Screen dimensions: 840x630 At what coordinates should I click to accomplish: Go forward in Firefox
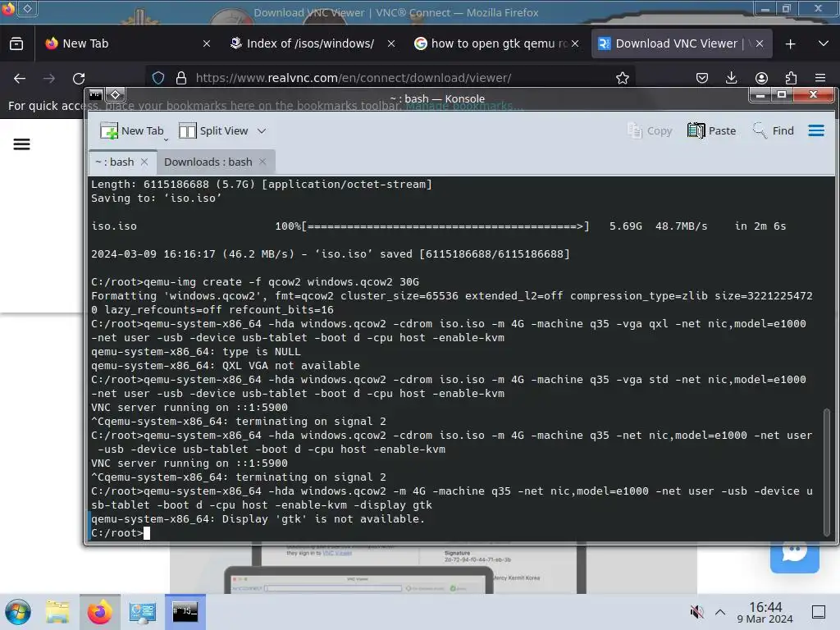[x=49, y=78]
